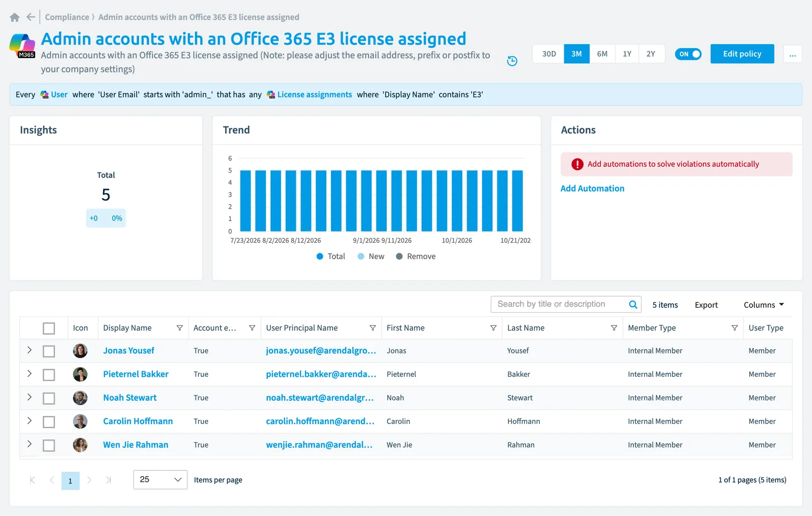The height and width of the screenshot is (516, 812).
Task: Click Noah Stewart's avatar icon
Action: (x=80, y=398)
